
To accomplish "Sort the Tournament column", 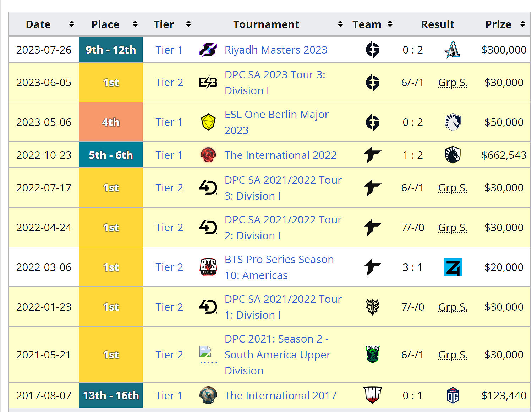I will 340,24.
